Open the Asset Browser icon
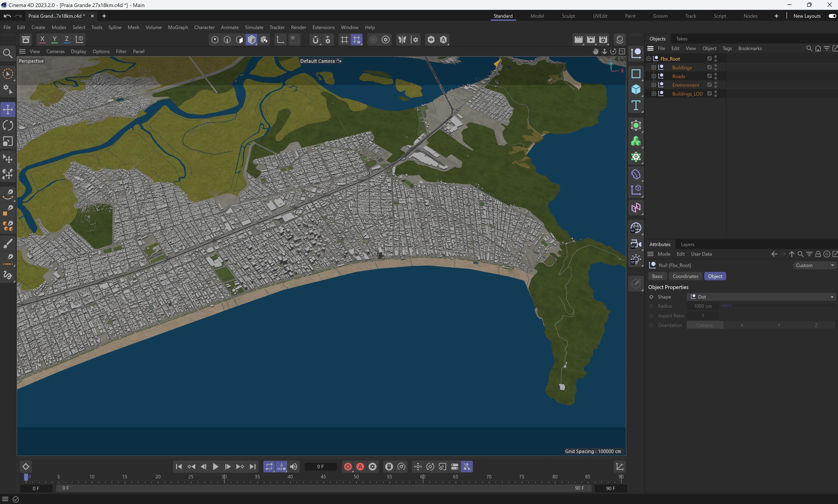 tap(25, 40)
